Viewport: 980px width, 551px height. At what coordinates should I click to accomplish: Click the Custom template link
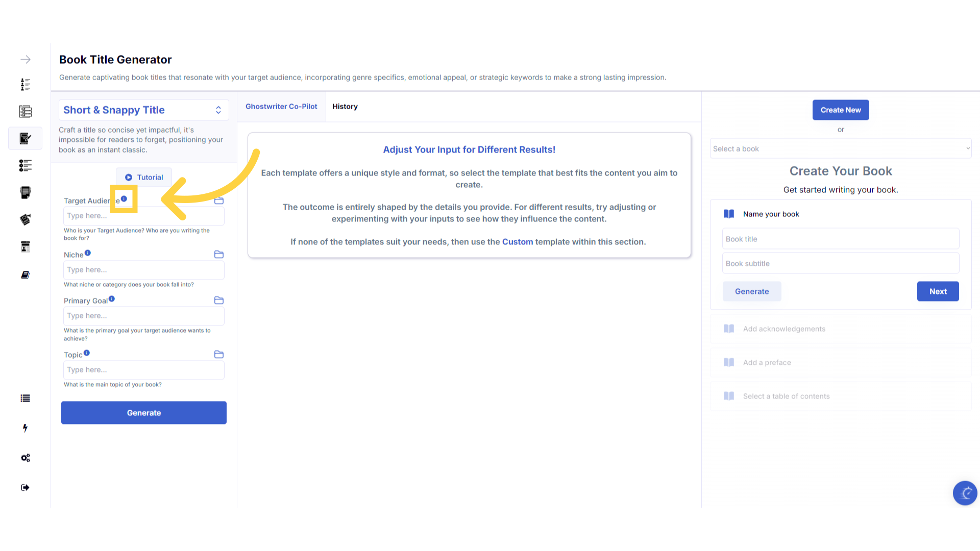click(517, 242)
